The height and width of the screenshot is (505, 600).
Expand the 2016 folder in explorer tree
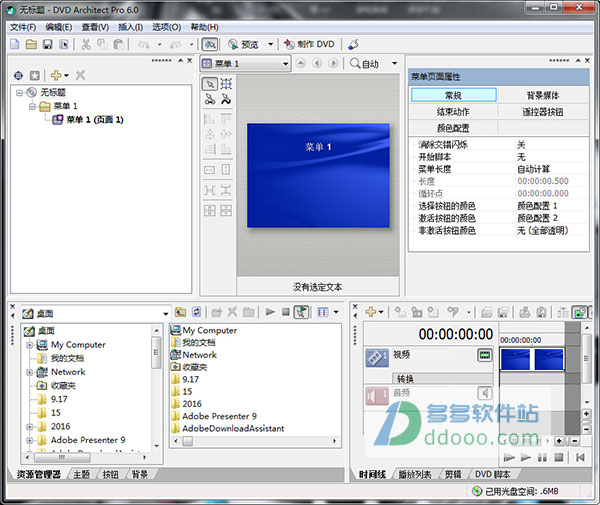29,427
